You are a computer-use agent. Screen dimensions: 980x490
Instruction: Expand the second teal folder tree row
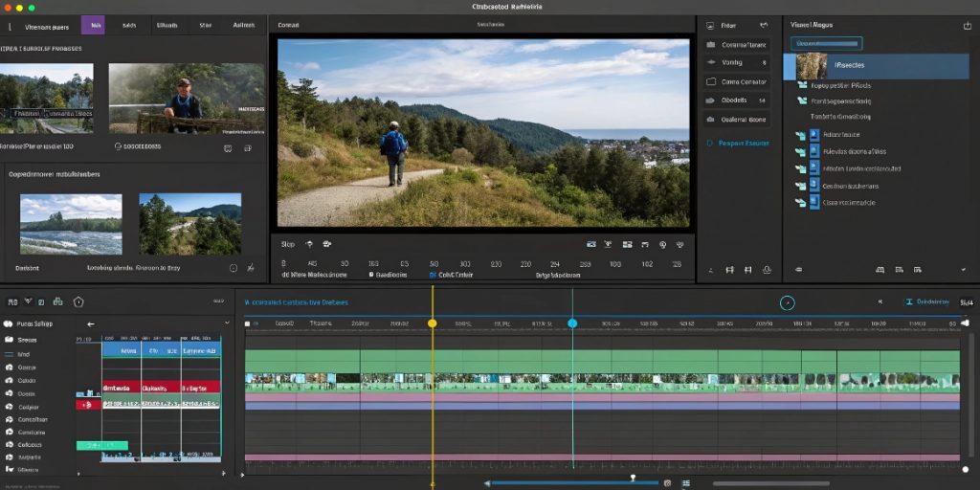point(802,100)
